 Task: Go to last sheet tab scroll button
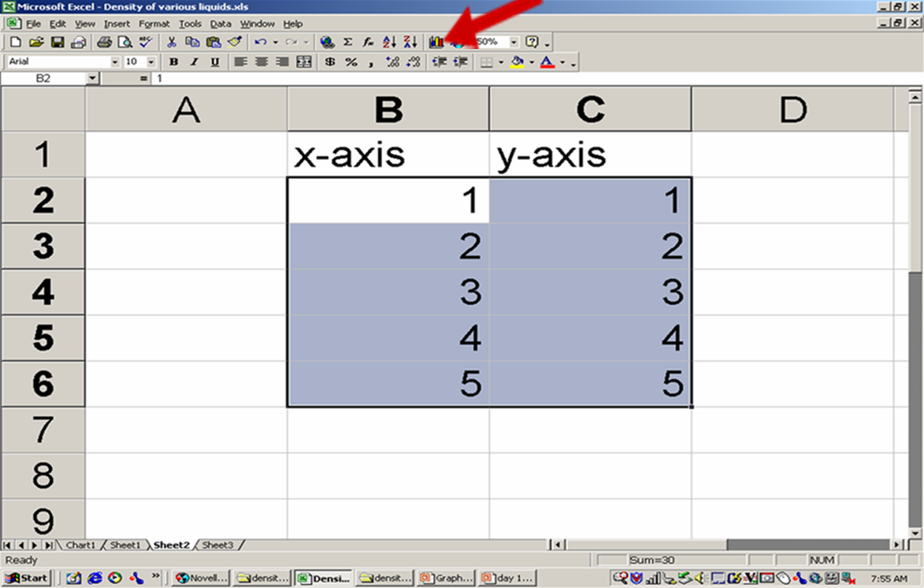point(49,545)
